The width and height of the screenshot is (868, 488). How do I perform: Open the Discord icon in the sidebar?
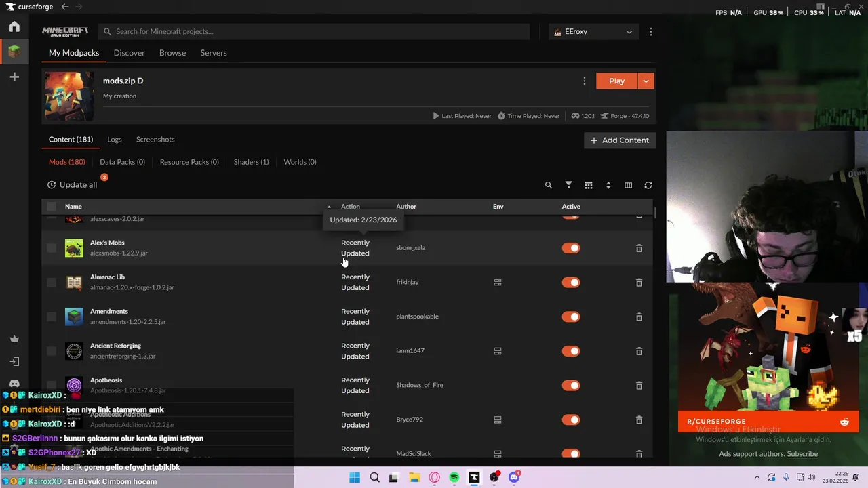click(14, 384)
